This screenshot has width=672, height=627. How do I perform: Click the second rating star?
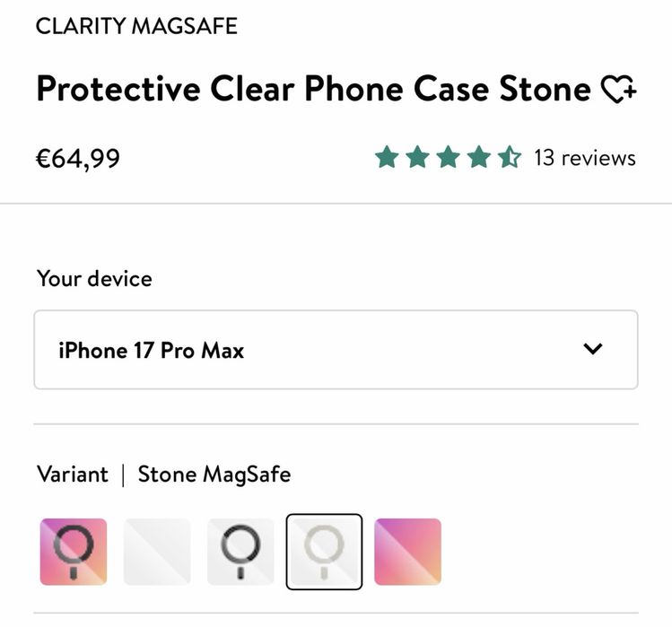[417, 159]
